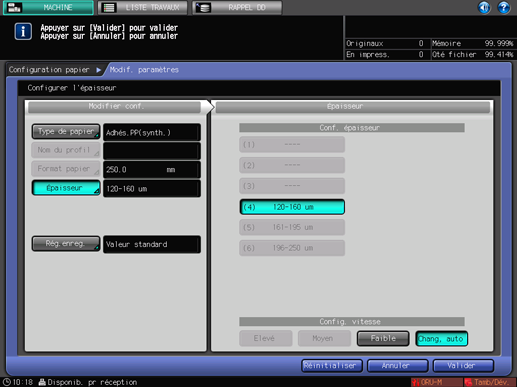Click the printer status icon near Disponib.

(x=42, y=382)
